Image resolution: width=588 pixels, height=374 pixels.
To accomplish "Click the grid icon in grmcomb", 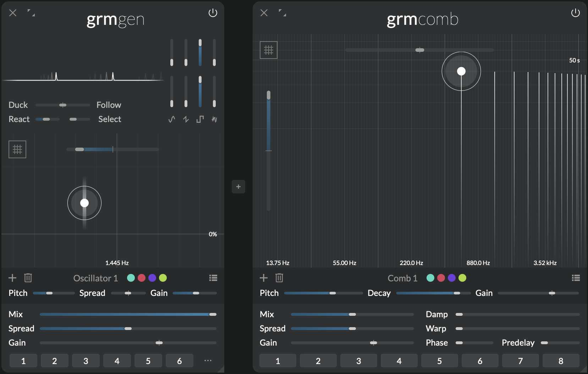I will coord(269,50).
